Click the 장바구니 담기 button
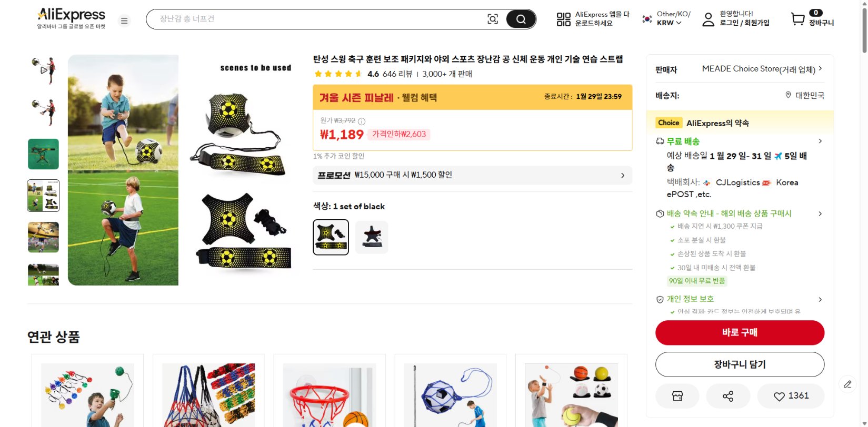The image size is (868, 427). (740, 364)
